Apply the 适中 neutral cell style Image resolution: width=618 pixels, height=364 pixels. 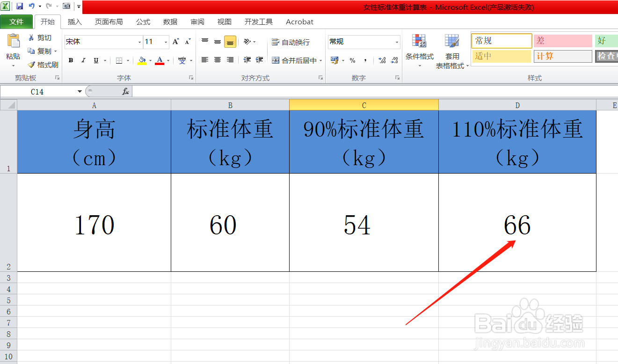pyautogui.click(x=502, y=56)
